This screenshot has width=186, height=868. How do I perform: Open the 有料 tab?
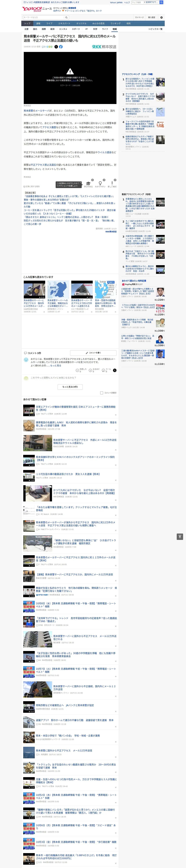point(128,24)
